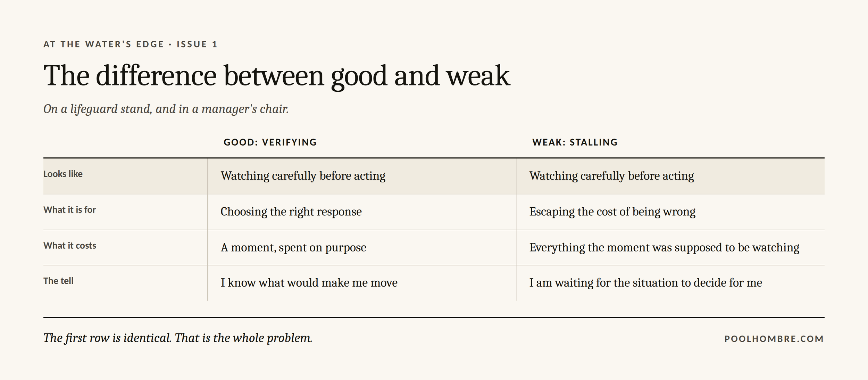Open the POOLHOMBRE.COM link

pyautogui.click(x=774, y=339)
